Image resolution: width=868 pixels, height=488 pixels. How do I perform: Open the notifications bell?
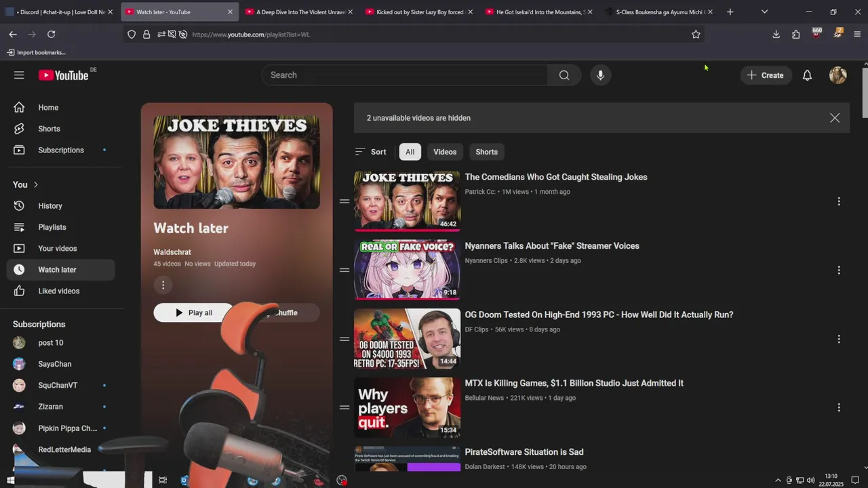[x=807, y=75]
